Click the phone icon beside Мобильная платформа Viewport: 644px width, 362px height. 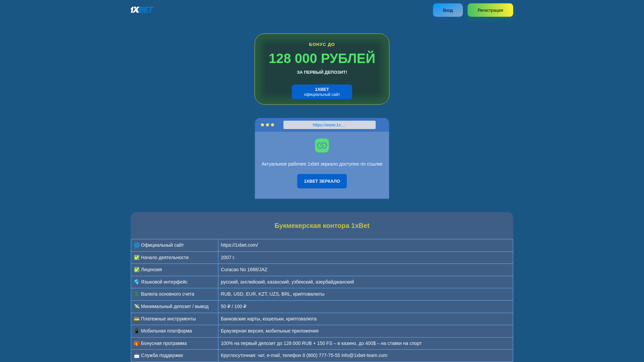coord(137,331)
